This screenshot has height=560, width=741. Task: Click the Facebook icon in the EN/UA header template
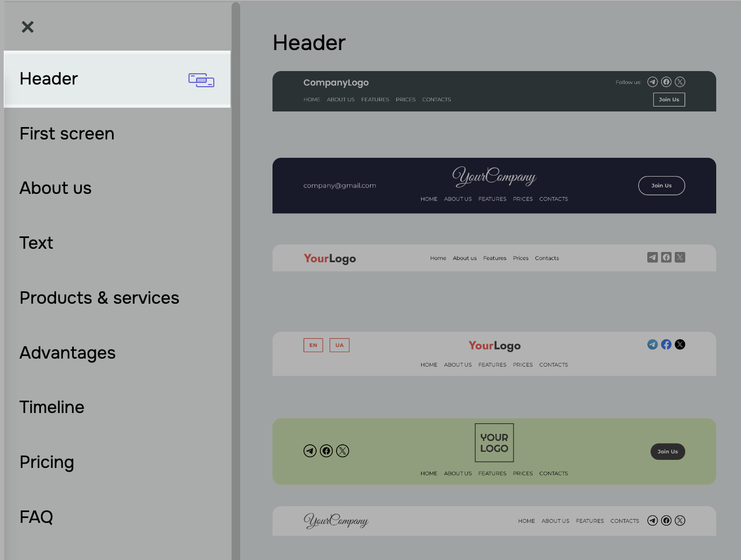666,345
